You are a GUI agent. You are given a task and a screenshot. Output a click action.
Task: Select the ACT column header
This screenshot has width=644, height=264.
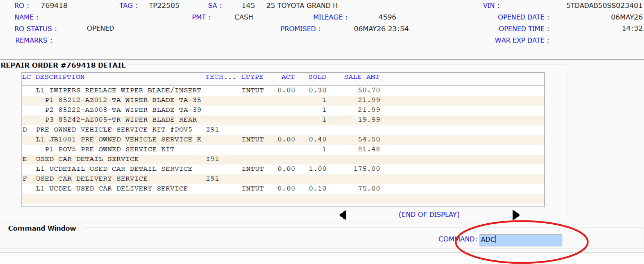288,77
